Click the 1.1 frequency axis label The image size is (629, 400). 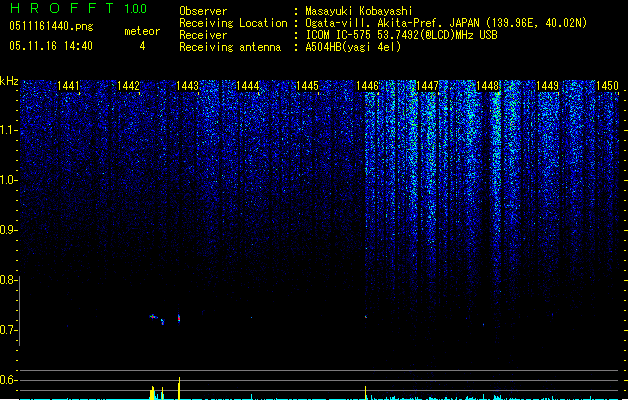[8, 130]
